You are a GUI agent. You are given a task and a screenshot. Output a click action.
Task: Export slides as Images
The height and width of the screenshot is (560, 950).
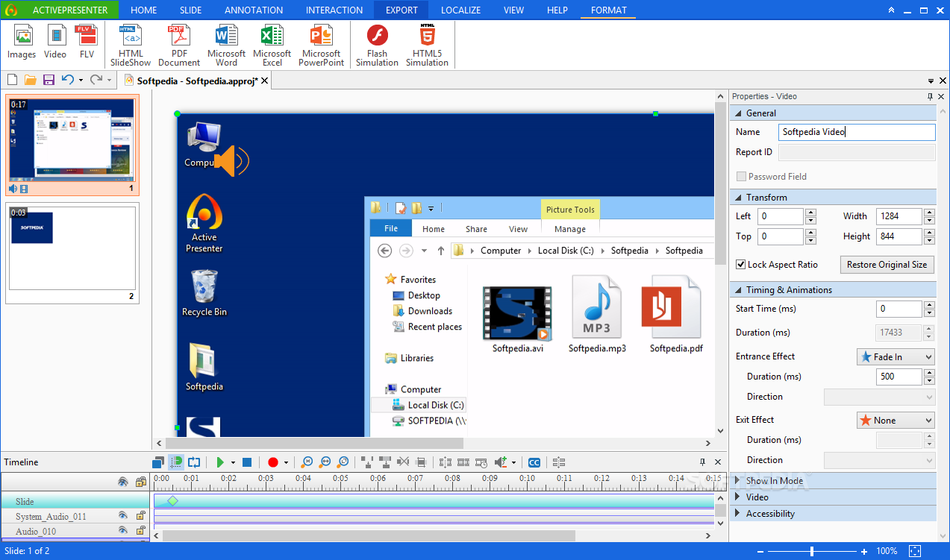coord(22,42)
